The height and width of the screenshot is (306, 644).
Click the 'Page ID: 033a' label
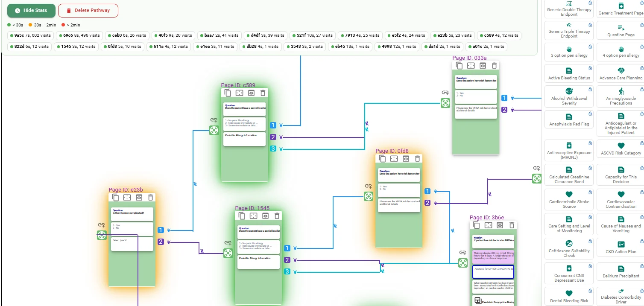click(x=470, y=58)
